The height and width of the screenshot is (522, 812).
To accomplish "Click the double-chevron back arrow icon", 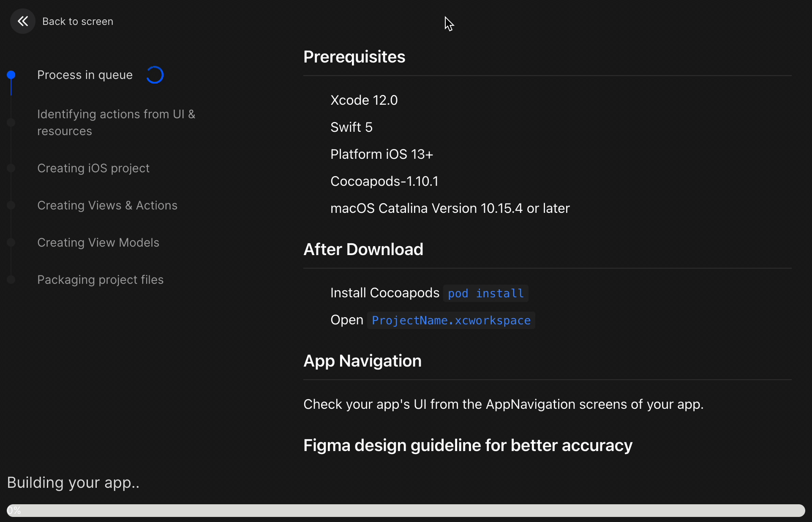I will point(23,21).
